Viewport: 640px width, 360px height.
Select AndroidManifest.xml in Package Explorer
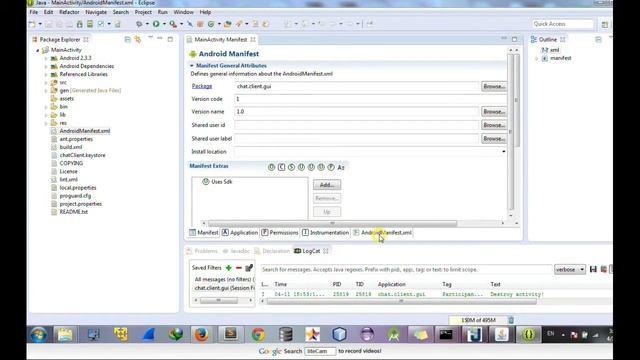(x=84, y=131)
